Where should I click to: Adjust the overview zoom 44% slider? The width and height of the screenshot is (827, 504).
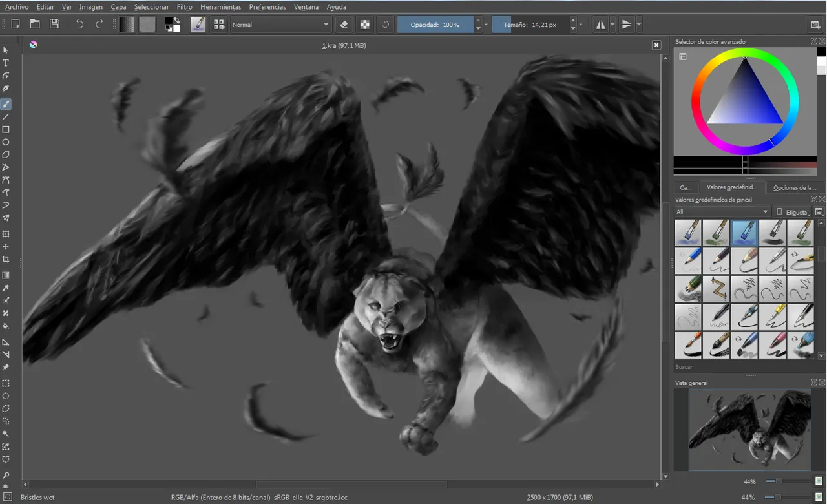pyautogui.click(x=788, y=481)
